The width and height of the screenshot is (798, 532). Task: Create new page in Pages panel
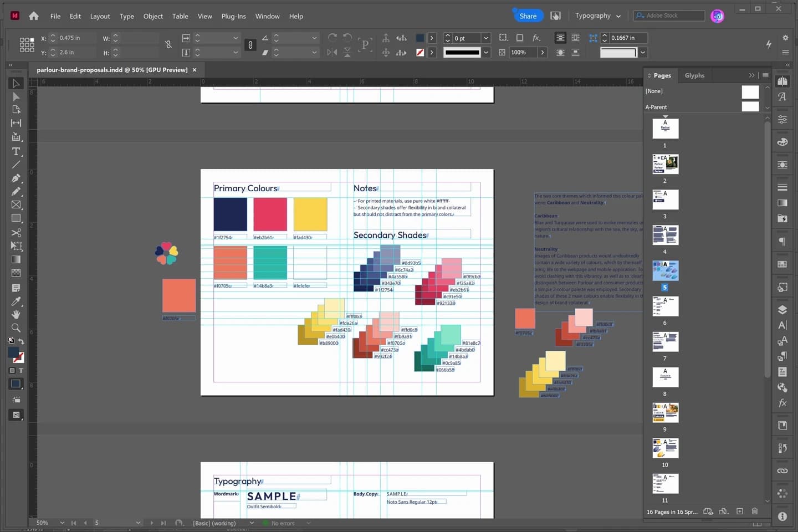coord(739,511)
